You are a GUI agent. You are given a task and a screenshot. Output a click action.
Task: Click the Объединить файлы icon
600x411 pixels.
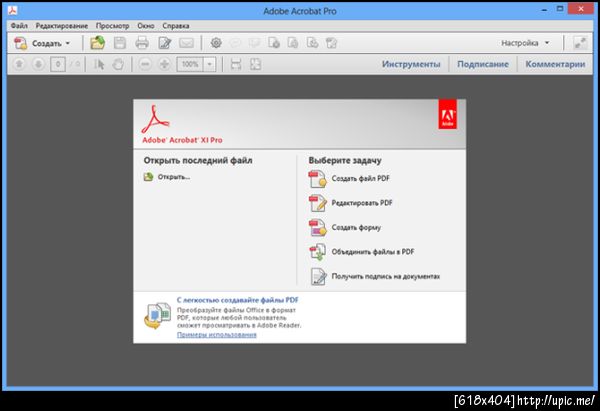(x=318, y=252)
